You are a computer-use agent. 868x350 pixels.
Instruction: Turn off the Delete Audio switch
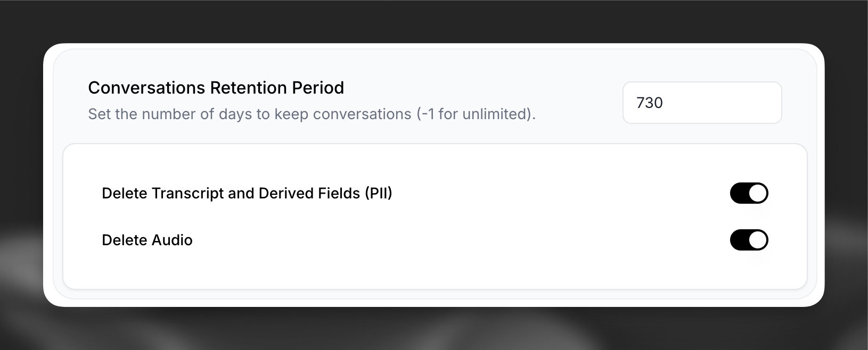749,240
